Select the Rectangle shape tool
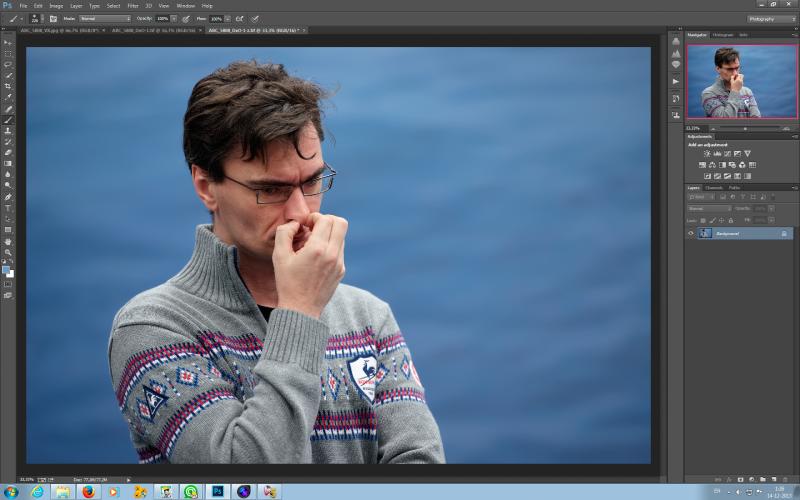This screenshot has height=500, width=800. [x=8, y=230]
